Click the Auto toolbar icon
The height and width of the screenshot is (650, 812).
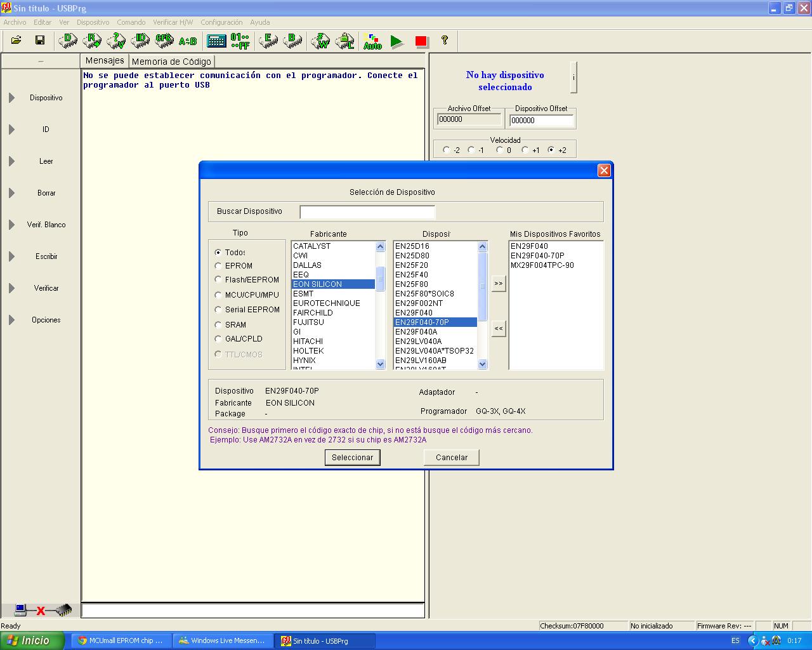click(x=372, y=41)
